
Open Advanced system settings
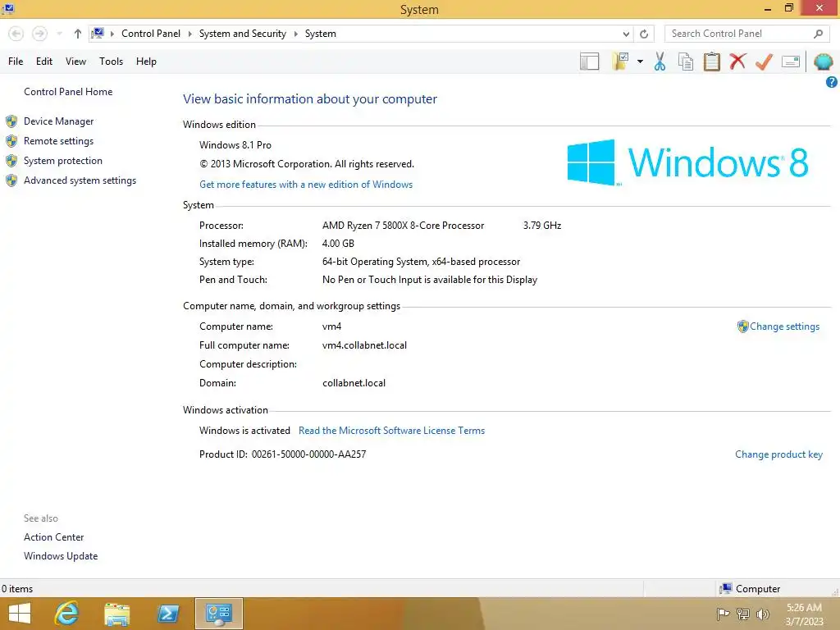[x=80, y=180]
